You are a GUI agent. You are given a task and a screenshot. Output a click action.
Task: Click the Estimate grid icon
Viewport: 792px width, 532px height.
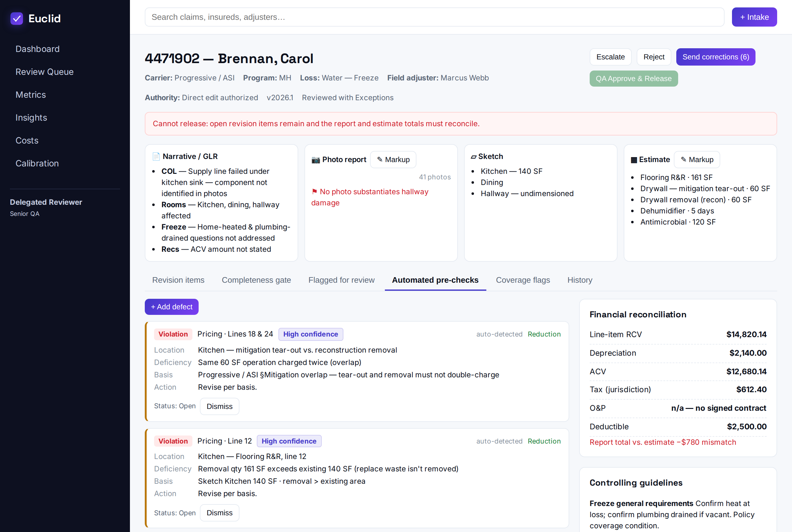point(634,160)
